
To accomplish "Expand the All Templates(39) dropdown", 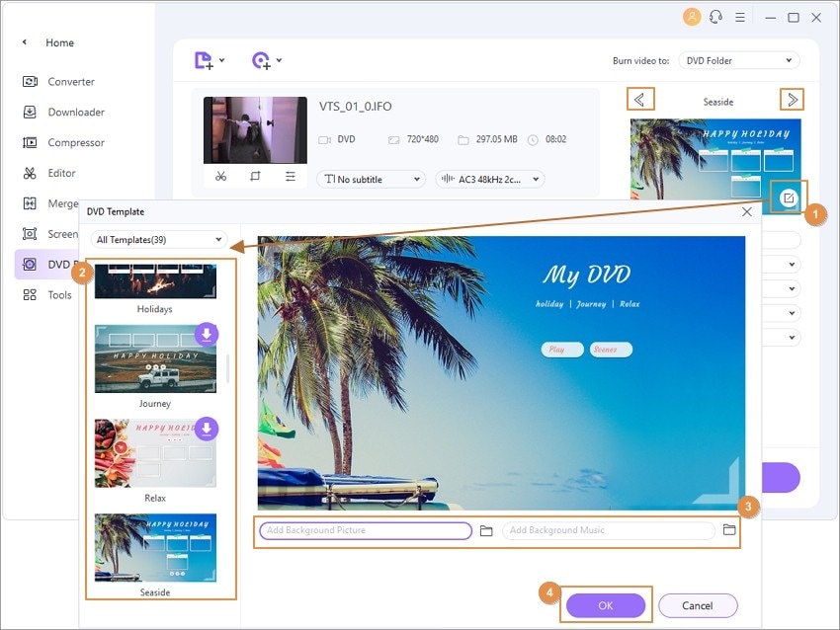I will point(159,240).
